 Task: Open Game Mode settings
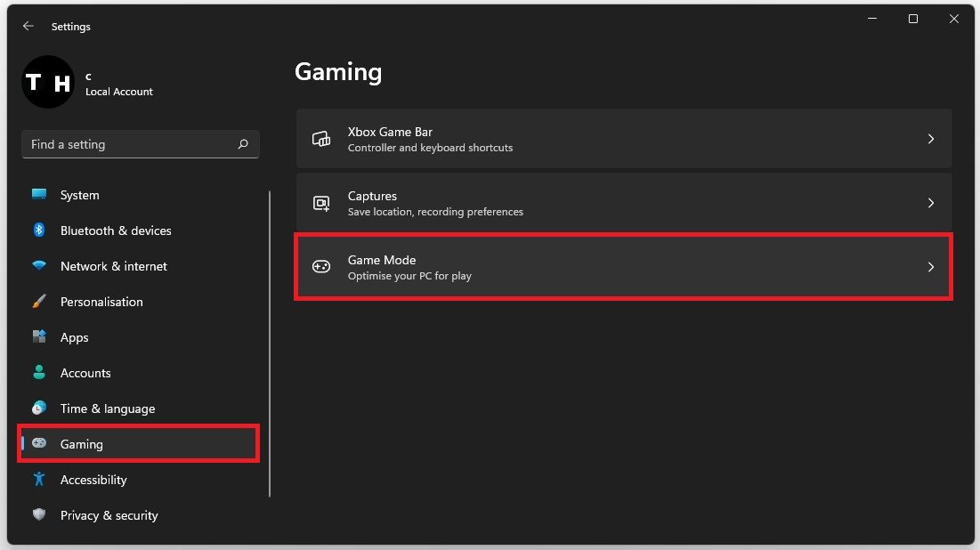[624, 267]
